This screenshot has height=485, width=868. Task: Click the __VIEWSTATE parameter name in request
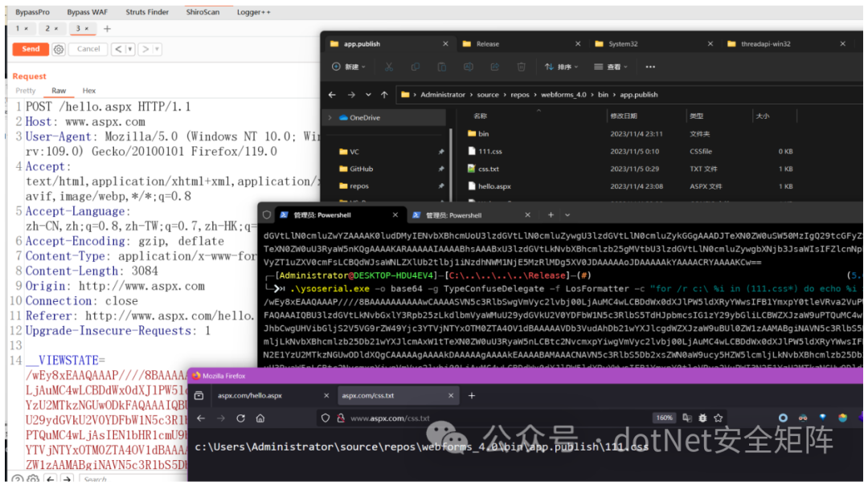tap(62, 361)
